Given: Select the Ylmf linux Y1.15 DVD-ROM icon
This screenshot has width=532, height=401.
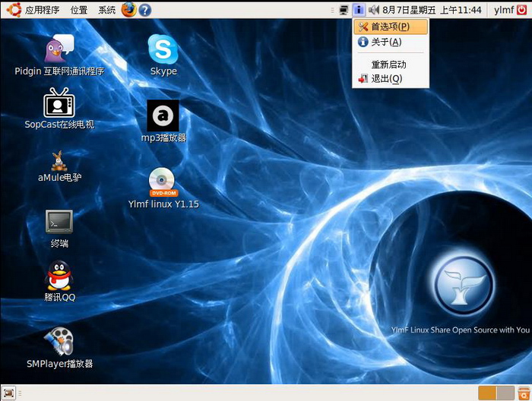Looking at the screenshot, I should [163, 182].
